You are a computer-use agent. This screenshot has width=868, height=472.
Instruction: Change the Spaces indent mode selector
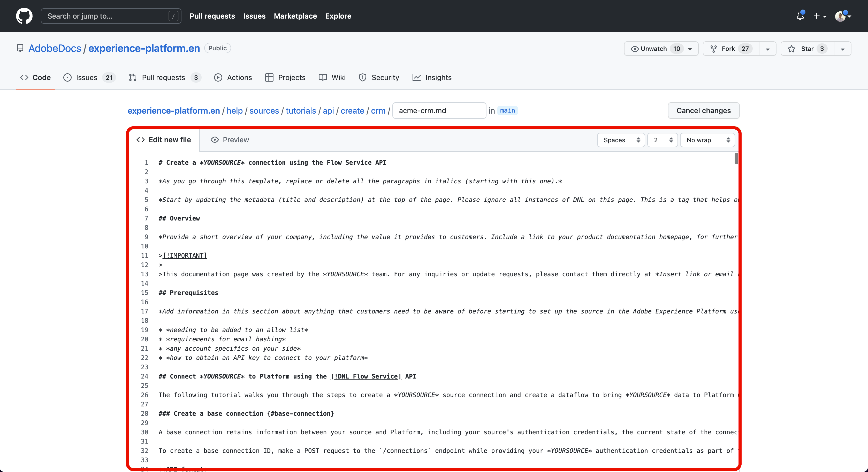point(621,140)
